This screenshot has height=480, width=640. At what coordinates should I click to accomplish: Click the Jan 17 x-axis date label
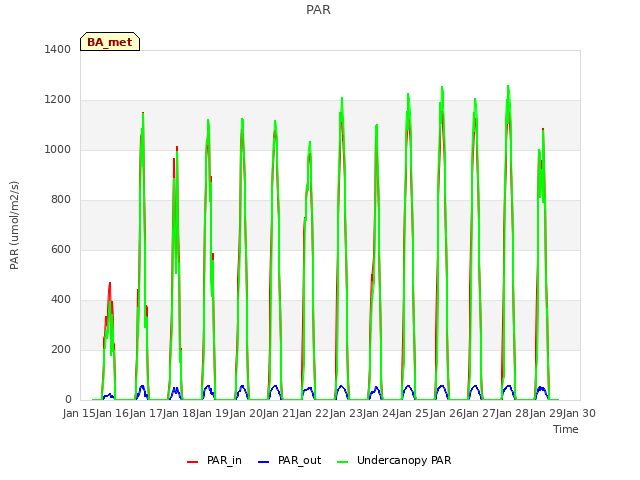click(x=146, y=413)
